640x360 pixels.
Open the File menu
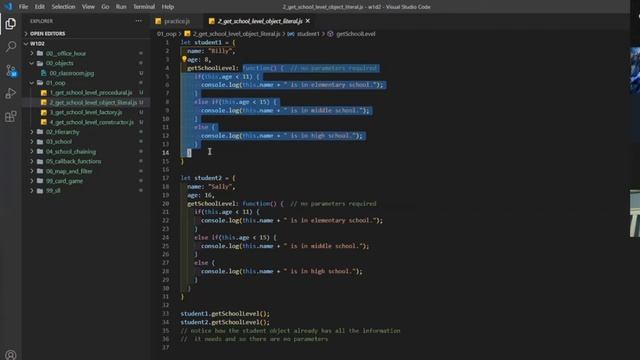(23, 7)
